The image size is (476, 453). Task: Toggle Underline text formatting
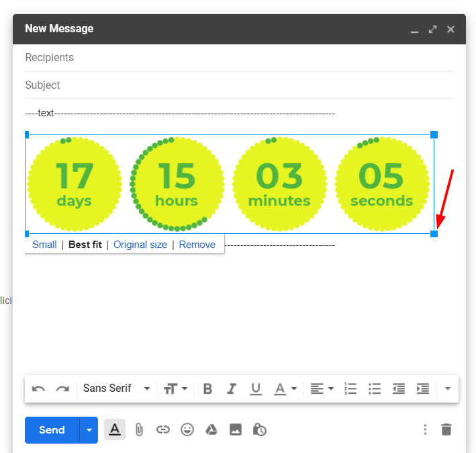255,388
